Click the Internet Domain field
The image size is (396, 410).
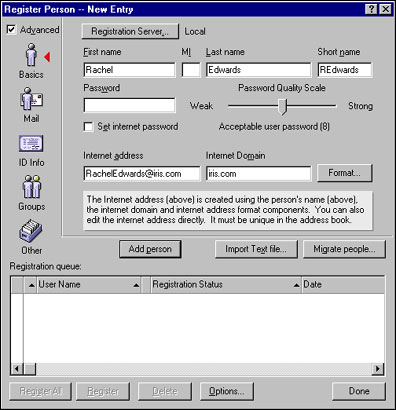(258, 174)
